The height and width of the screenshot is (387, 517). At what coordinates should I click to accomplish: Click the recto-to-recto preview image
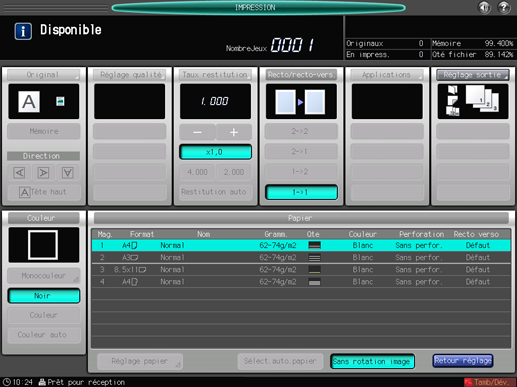[301, 101]
